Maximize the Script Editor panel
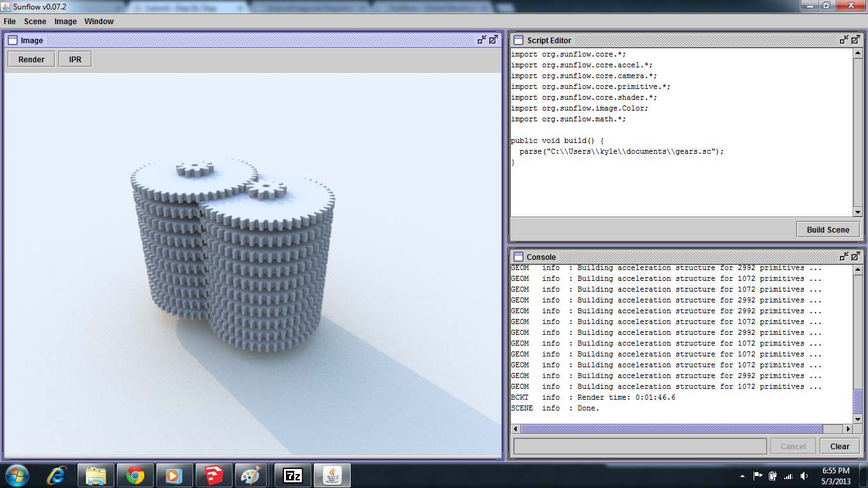This screenshot has height=488, width=868. [x=856, y=40]
